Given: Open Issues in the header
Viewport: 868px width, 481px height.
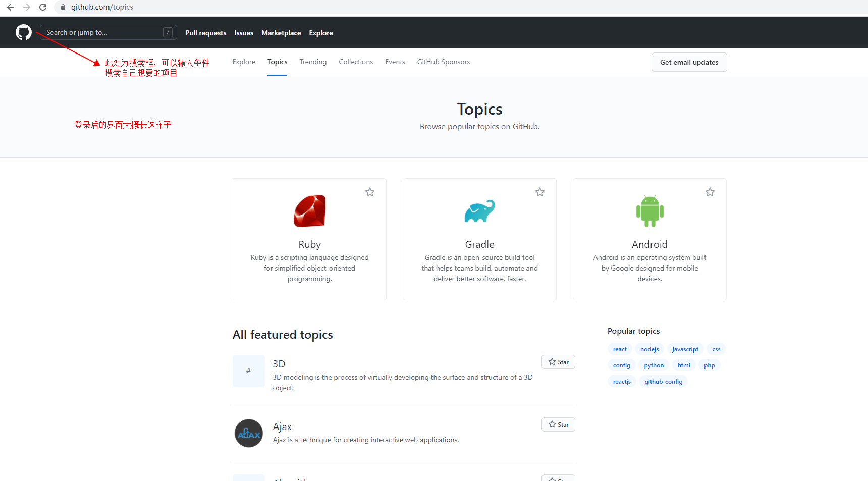Looking at the screenshot, I should [244, 33].
